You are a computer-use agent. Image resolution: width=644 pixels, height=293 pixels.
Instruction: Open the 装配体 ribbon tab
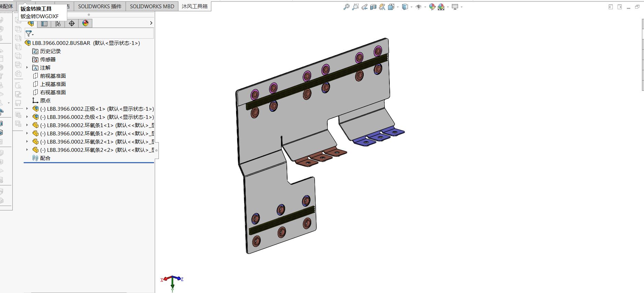[x=7, y=6]
